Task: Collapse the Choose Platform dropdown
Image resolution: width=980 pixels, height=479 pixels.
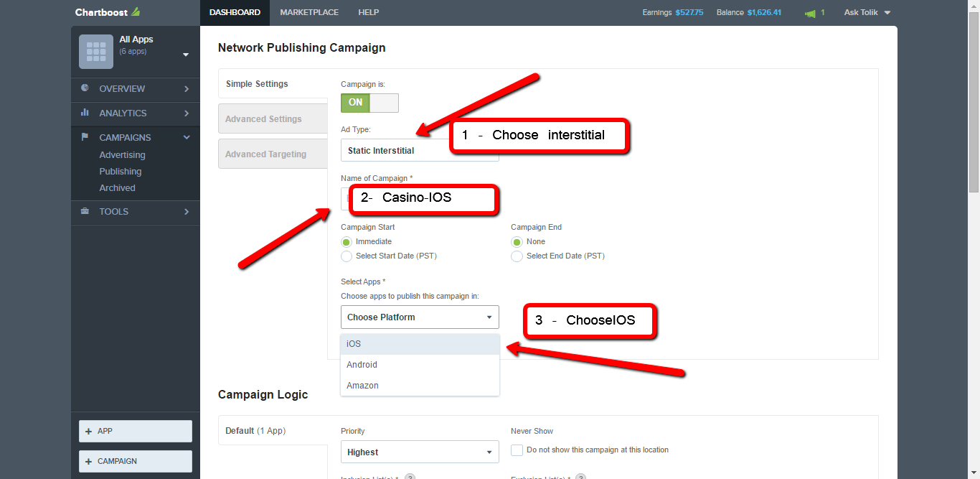Action: [420, 317]
